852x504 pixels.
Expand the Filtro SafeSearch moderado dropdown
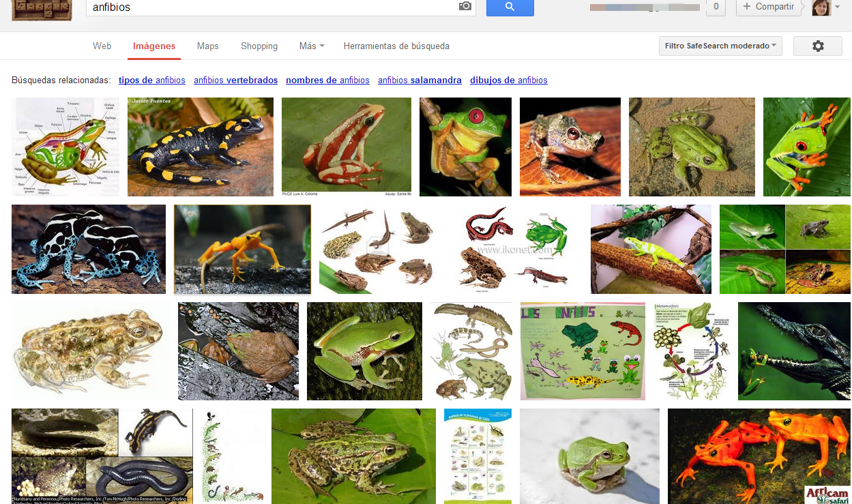coord(720,46)
